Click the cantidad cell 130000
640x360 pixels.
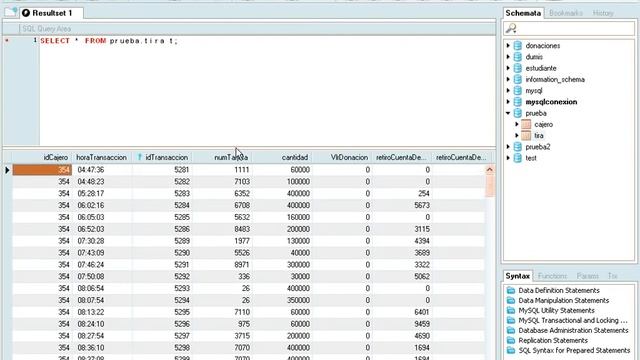[282, 241]
